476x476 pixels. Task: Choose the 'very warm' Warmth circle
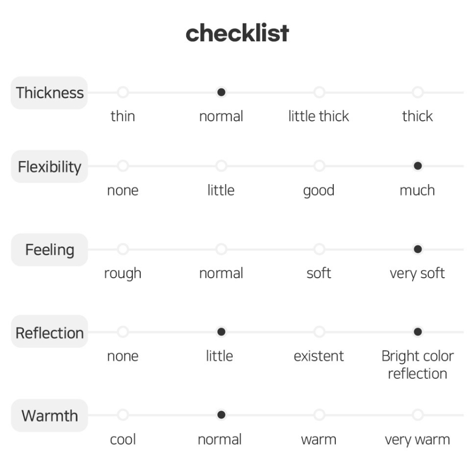coord(418,415)
